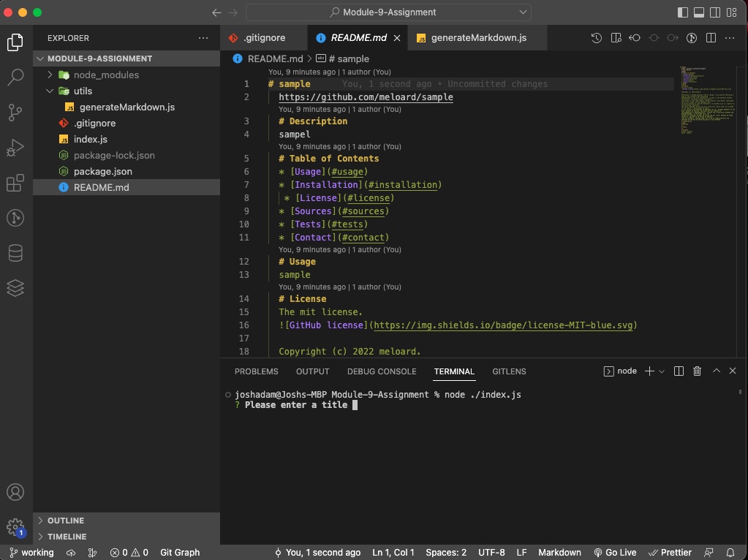Open the Extensions view

[x=15, y=183]
